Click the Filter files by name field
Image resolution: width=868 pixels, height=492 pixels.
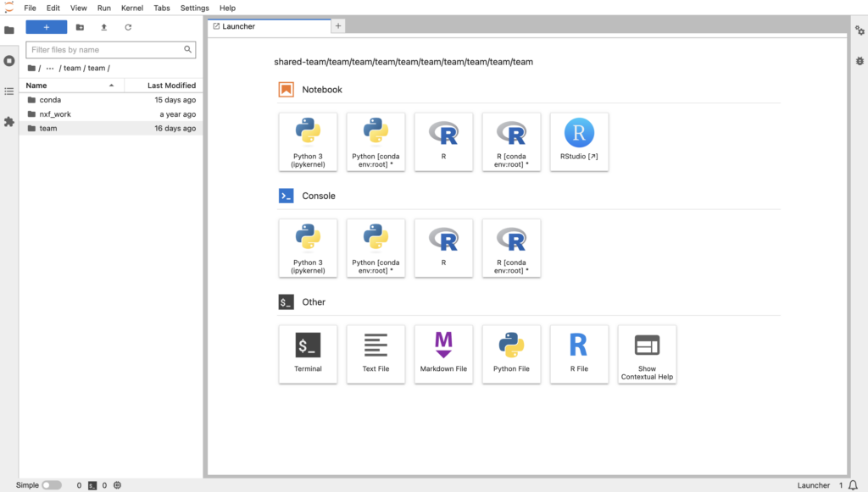click(x=105, y=50)
